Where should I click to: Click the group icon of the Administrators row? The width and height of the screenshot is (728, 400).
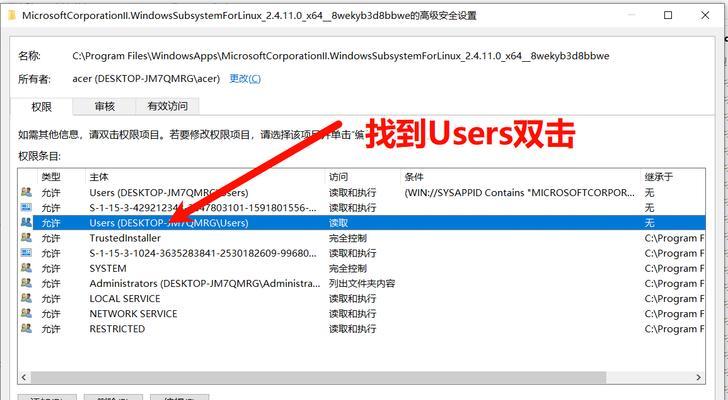(x=26, y=283)
